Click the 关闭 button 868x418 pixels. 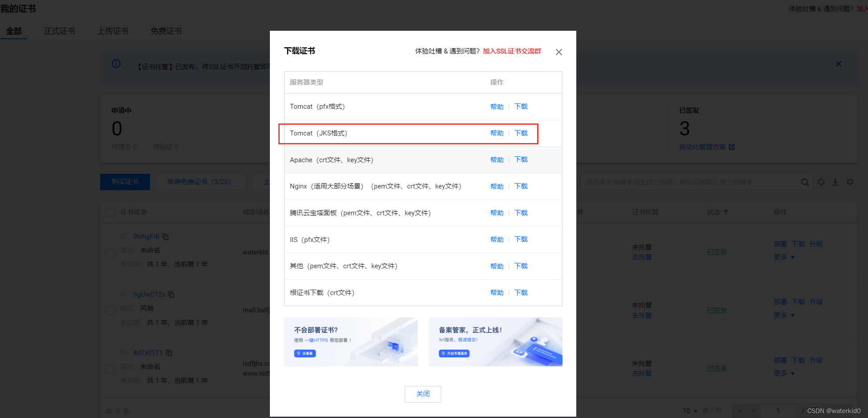(x=423, y=394)
